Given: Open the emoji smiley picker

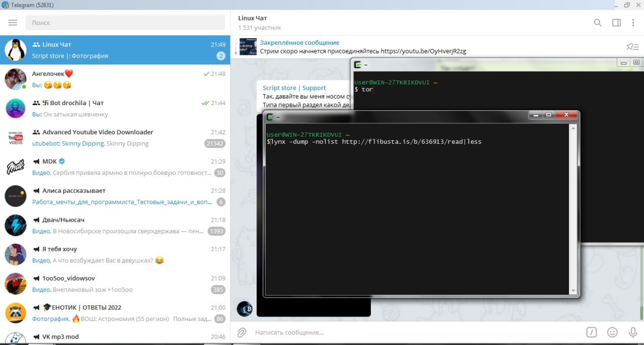Looking at the screenshot, I should click(x=612, y=332).
